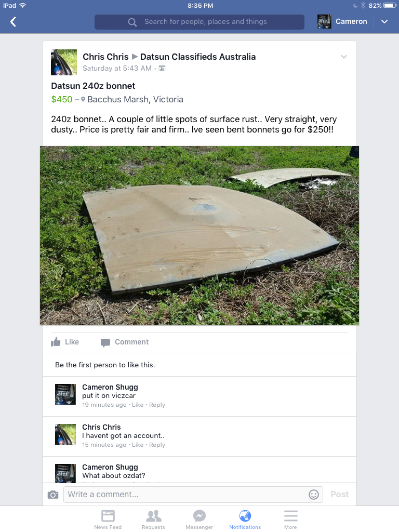
Task: Tap the back arrow icon
Action: [13, 22]
